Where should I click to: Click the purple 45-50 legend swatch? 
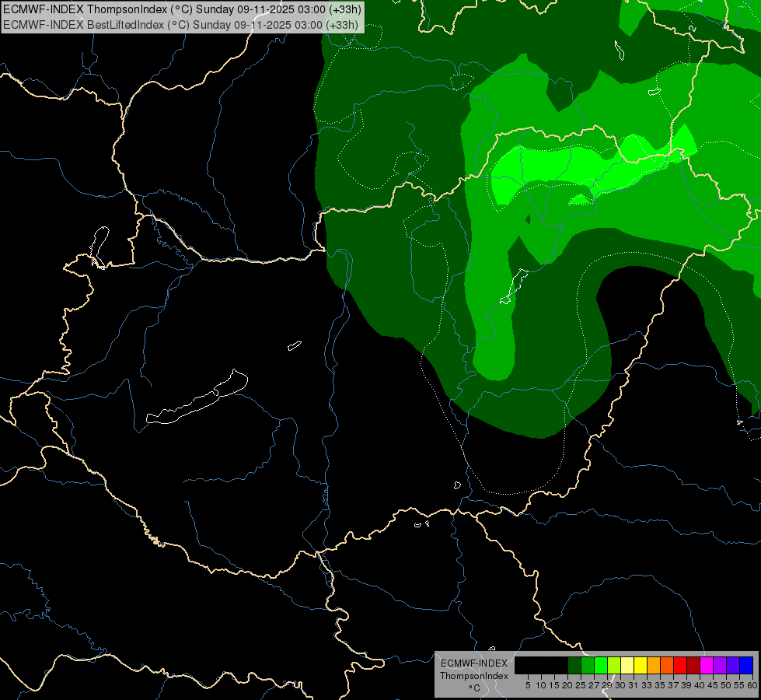pyautogui.click(x=719, y=665)
